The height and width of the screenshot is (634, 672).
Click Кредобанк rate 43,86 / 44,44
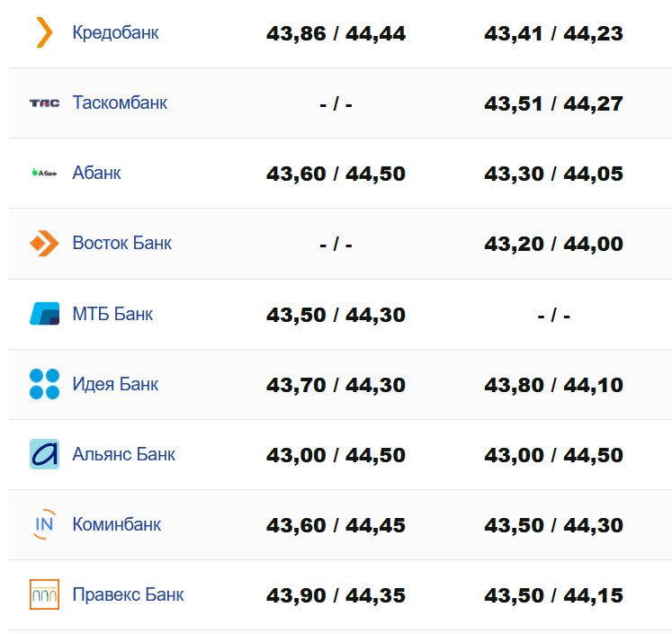pyautogui.click(x=336, y=34)
